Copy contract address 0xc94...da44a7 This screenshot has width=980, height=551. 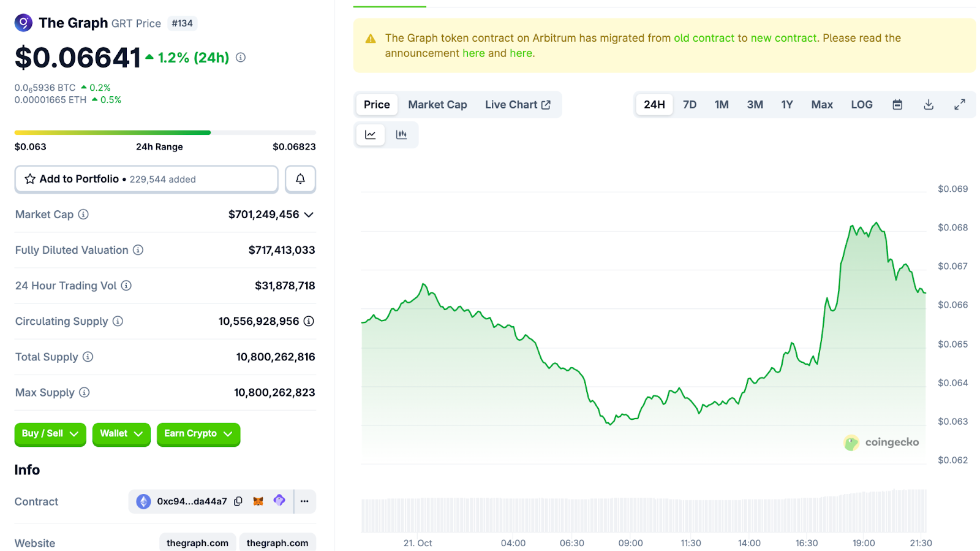coord(238,501)
